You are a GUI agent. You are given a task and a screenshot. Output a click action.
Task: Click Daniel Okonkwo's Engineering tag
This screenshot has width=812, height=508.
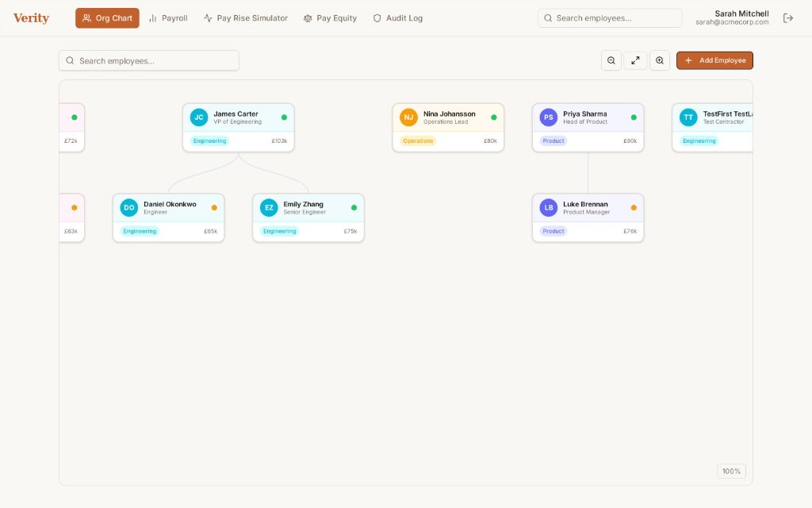140,231
